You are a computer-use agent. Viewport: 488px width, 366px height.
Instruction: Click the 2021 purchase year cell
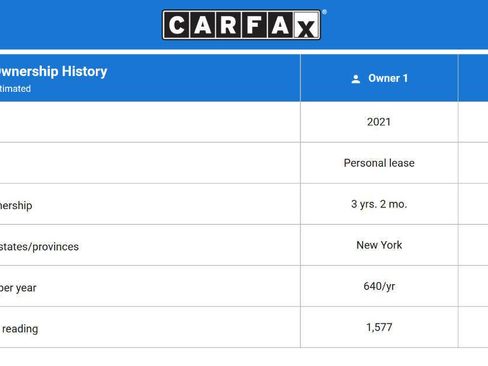379,122
